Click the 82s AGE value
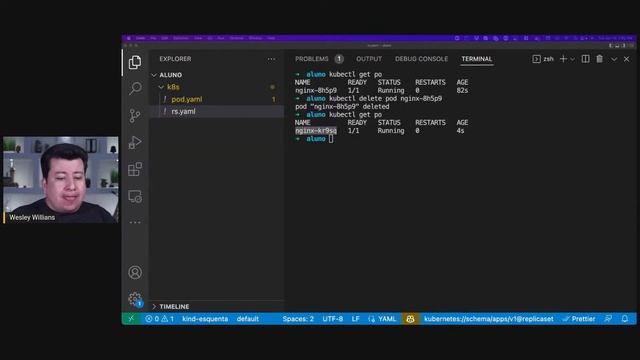This screenshot has height=360, width=640. 462,91
